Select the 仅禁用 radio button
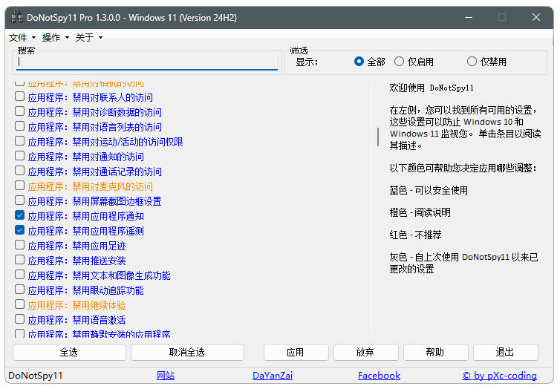 [x=472, y=62]
